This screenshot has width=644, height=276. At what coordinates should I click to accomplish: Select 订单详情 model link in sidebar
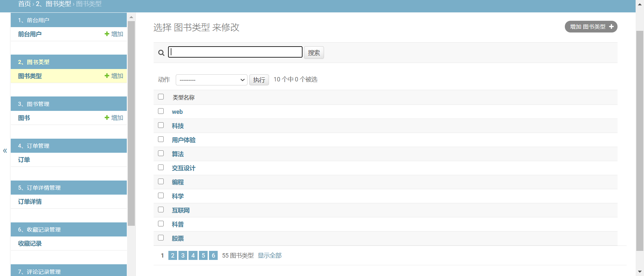[x=30, y=202]
